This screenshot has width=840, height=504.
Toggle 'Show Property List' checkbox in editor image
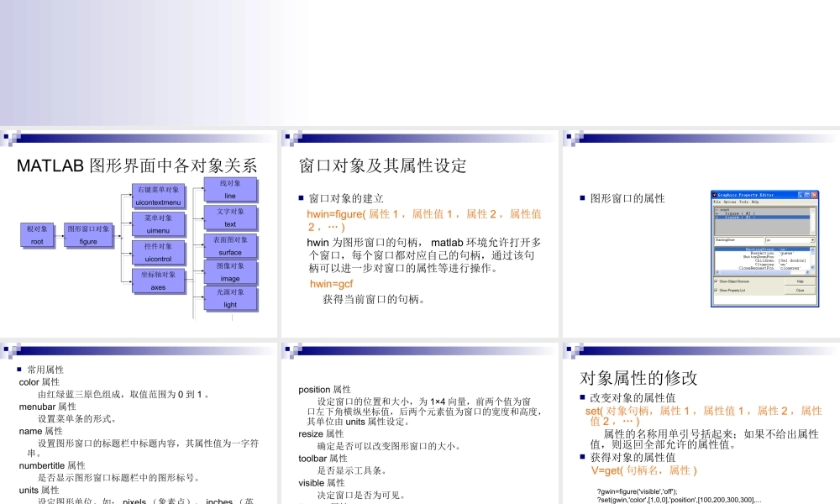click(x=716, y=291)
